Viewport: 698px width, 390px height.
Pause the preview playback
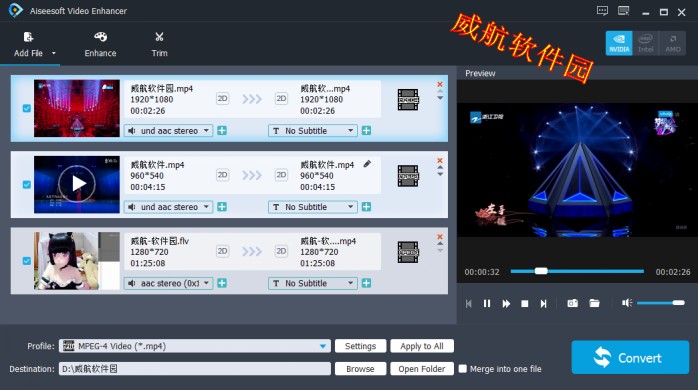coord(487,303)
